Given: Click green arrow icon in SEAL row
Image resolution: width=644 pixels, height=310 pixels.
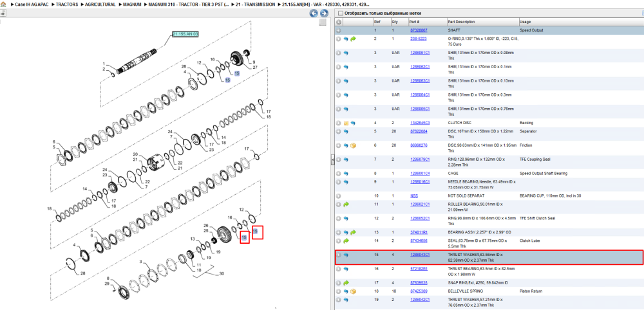Looking at the screenshot, I should click(x=346, y=241).
